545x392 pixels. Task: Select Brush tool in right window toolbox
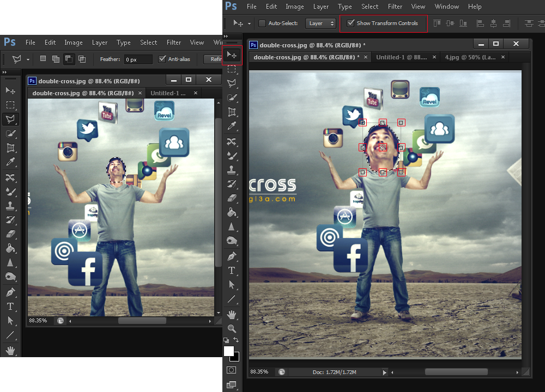[232, 156]
